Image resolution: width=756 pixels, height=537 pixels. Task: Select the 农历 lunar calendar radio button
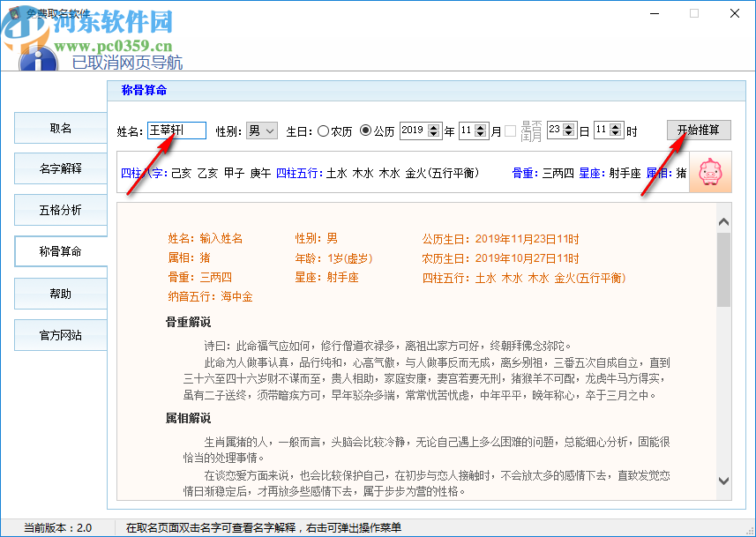click(321, 129)
